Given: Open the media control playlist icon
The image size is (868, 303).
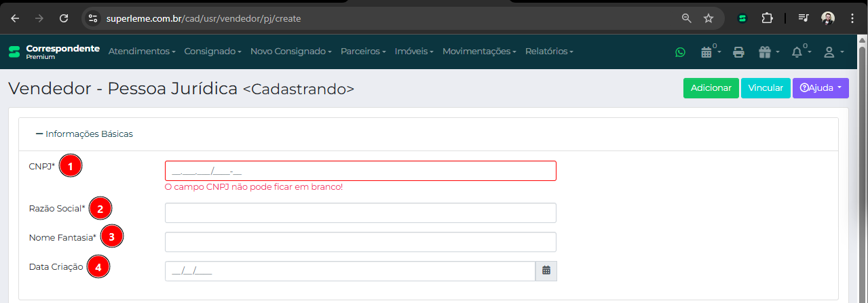Looking at the screenshot, I should [x=804, y=18].
